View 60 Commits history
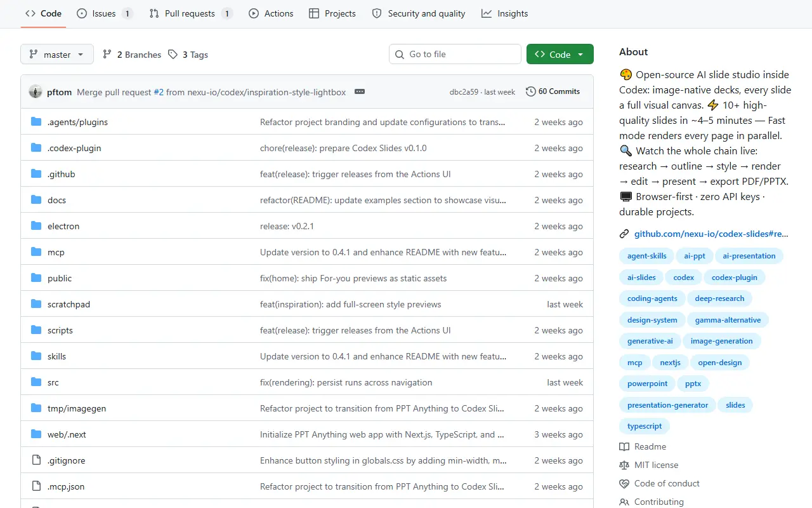The height and width of the screenshot is (508, 812). click(553, 91)
